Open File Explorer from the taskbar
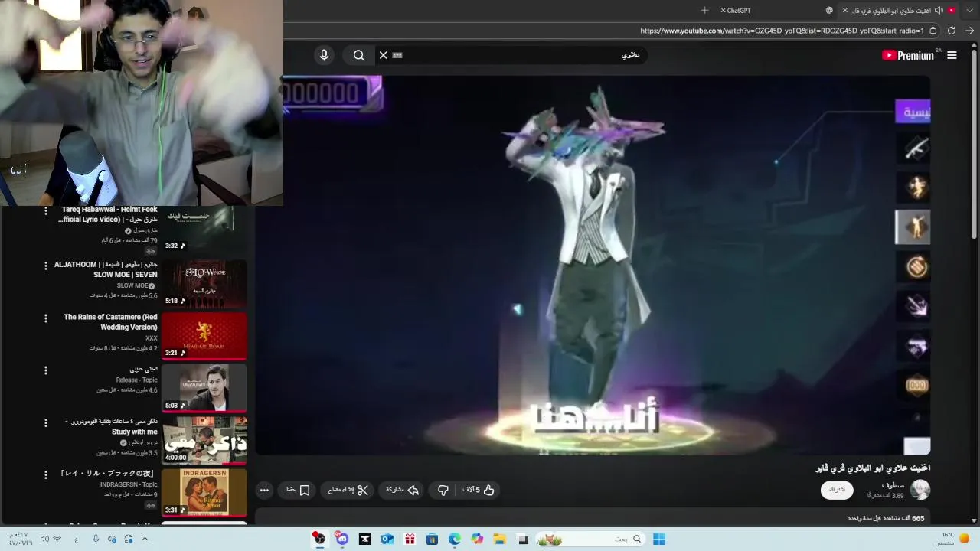This screenshot has height=551, width=980. coord(500,539)
